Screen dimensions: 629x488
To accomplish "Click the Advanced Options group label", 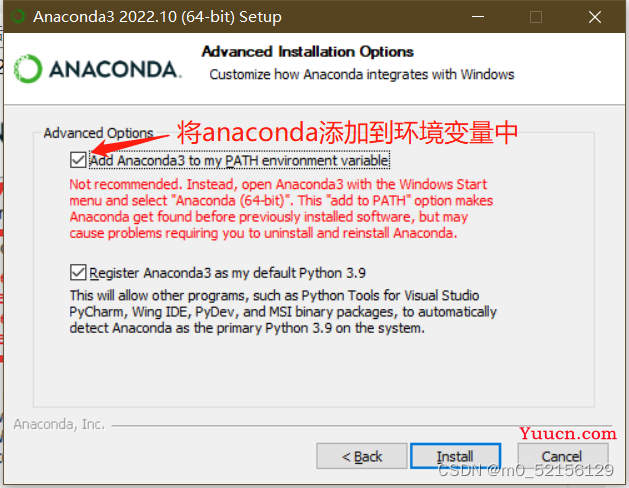I will coord(98,133).
